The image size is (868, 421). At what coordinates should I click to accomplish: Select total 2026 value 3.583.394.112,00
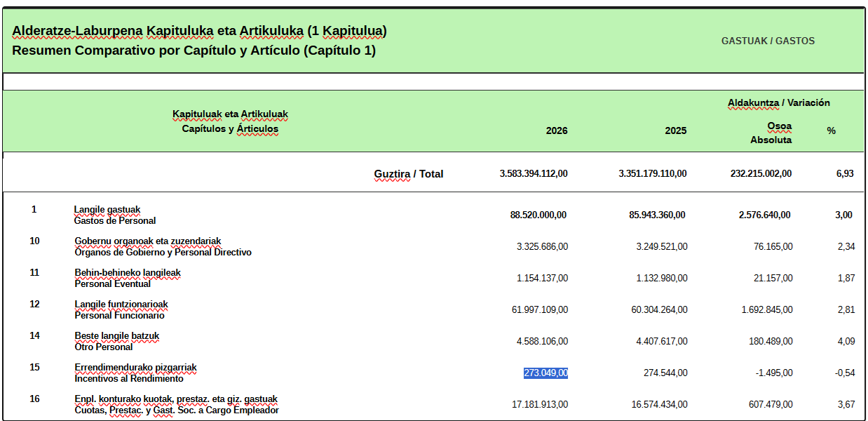pyautogui.click(x=534, y=174)
